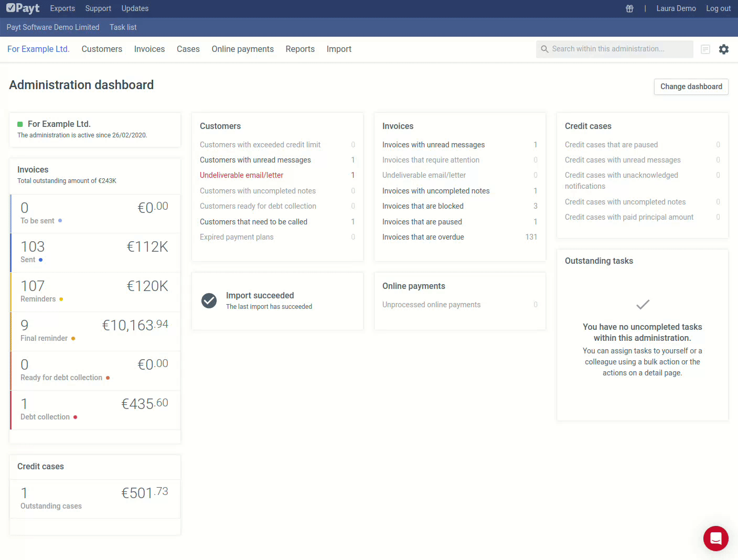Open the Exports menu

(x=62, y=8)
